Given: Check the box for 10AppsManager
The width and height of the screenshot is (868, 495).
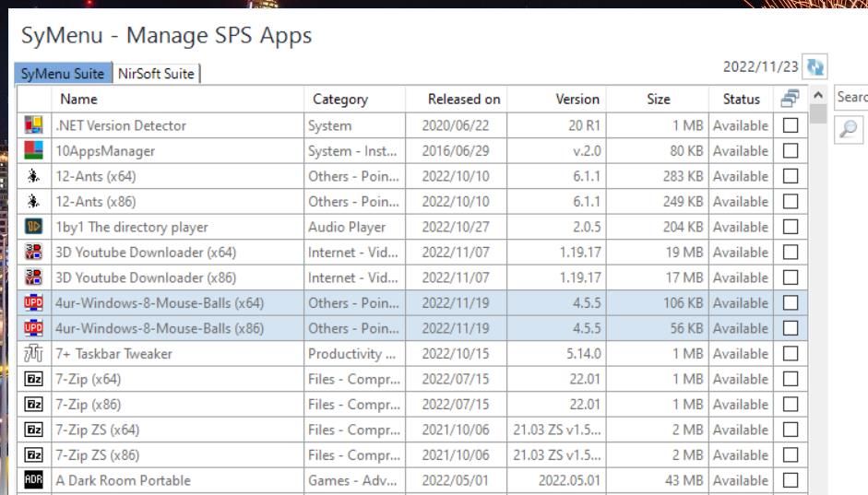Looking at the screenshot, I should [x=791, y=151].
